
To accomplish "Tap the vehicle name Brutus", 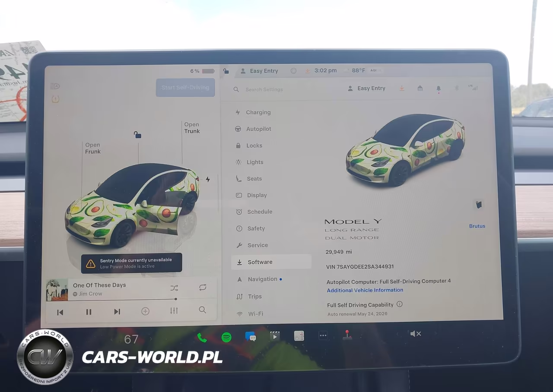I will 477,226.
